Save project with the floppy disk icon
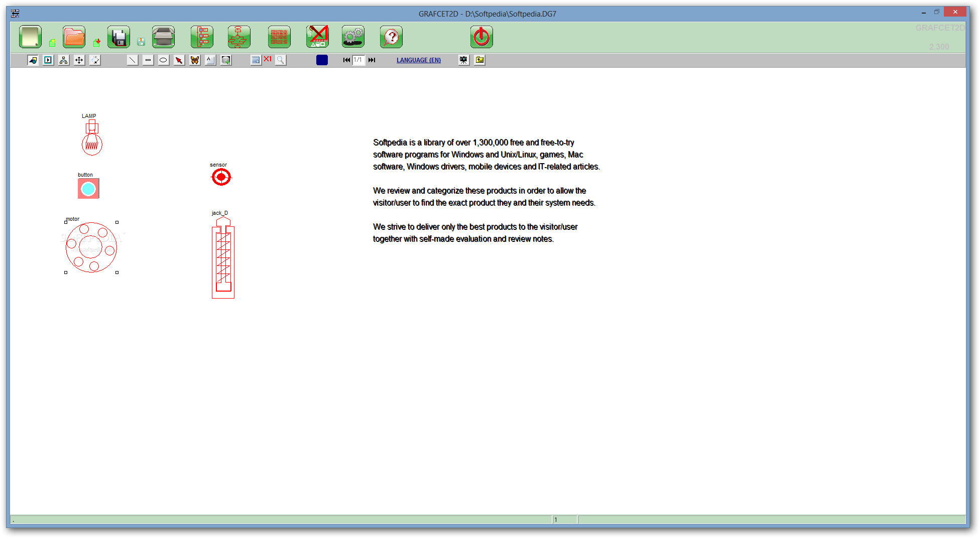Viewport: 980px width, 538px height. pos(118,37)
